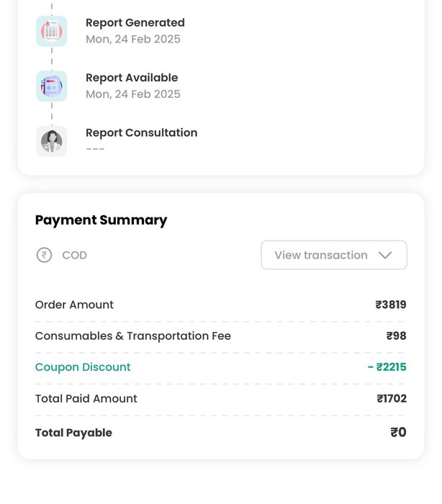This screenshot has width=442, height=504.
Task: Tap the ₹3819 order amount value
Action: click(x=391, y=305)
